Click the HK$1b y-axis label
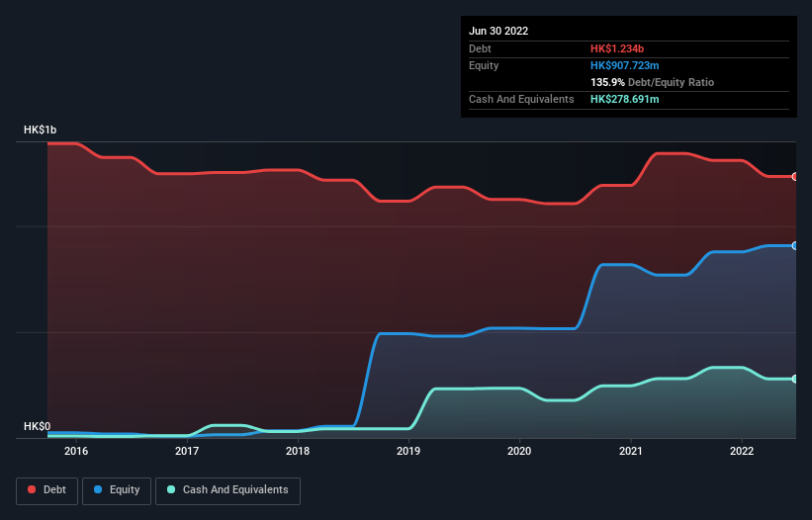The width and height of the screenshot is (812, 520). (x=40, y=130)
